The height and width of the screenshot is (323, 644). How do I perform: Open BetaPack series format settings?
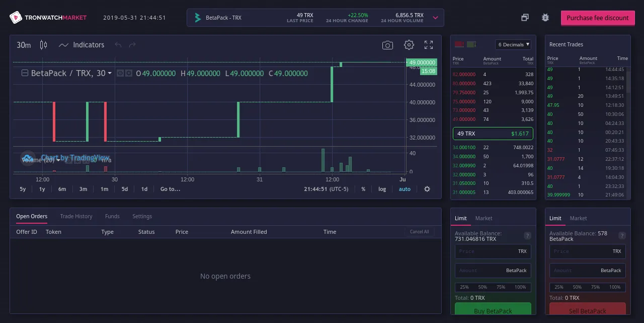pyautogui.click(x=129, y=73)
